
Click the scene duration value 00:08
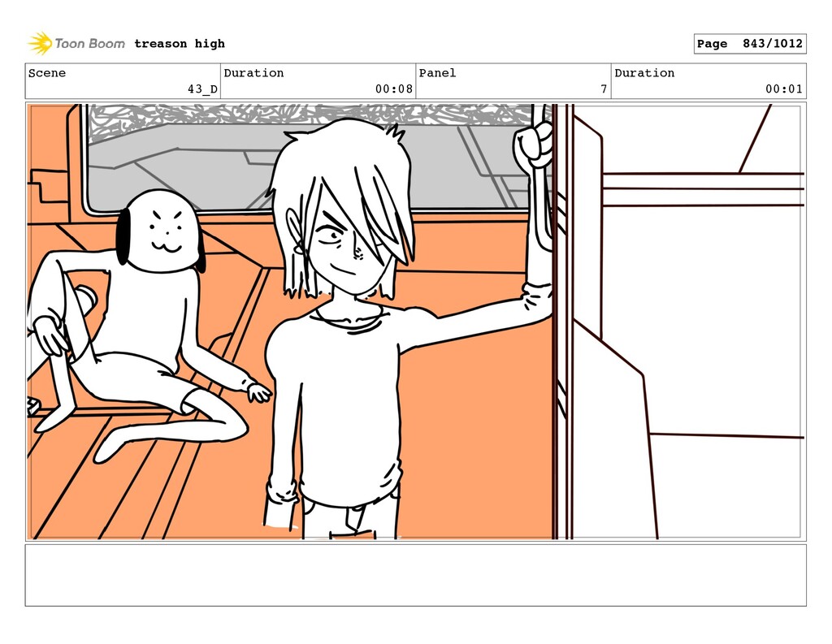point(394,89)
